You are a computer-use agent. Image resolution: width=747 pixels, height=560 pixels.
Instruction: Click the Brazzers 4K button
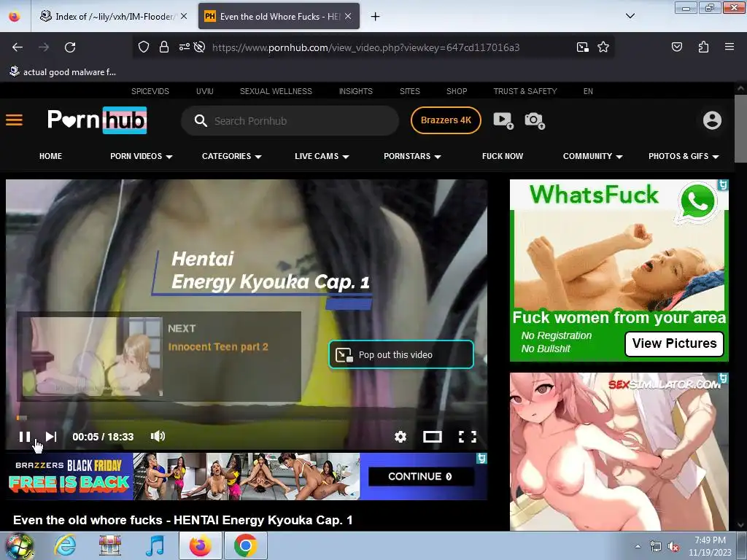point(446,120)
